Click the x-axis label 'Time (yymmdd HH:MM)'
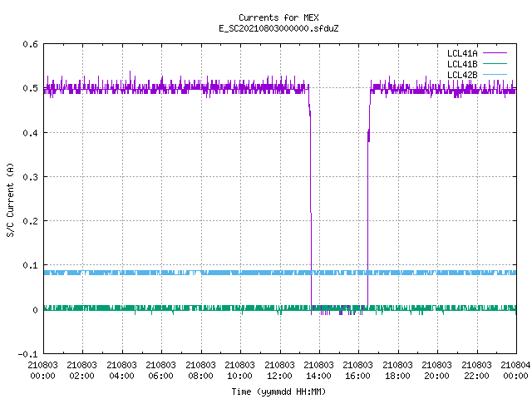Screen dimensions: 532x399 278,392
